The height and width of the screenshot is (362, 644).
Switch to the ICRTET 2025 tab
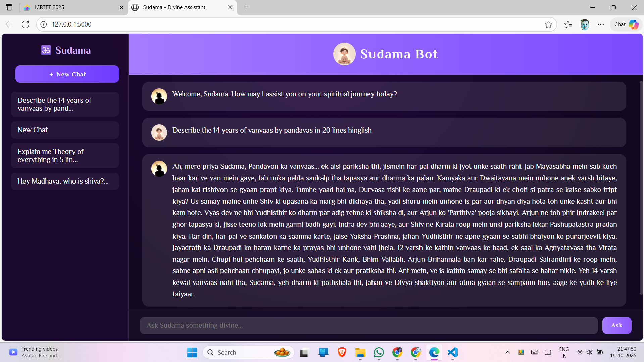point(74,7)
